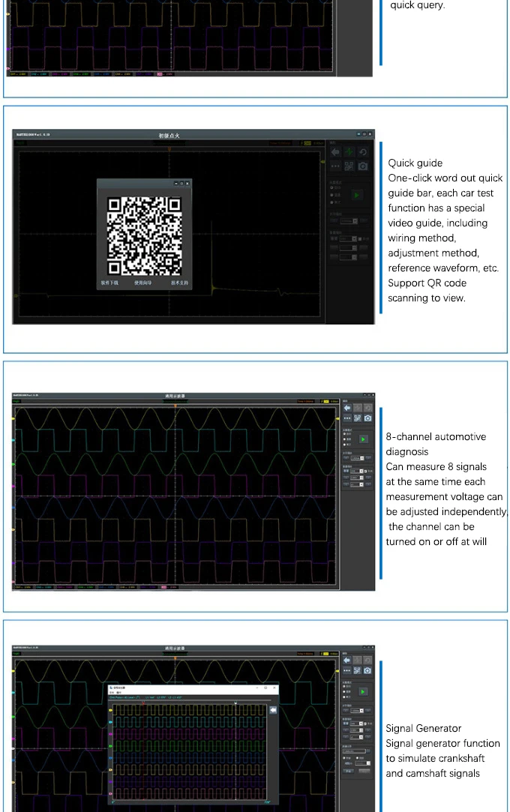Viewport: 510px width, 812px height.
Task: Open voltage range dropdown in 8-channel screenshot
Action: point(357,478)
